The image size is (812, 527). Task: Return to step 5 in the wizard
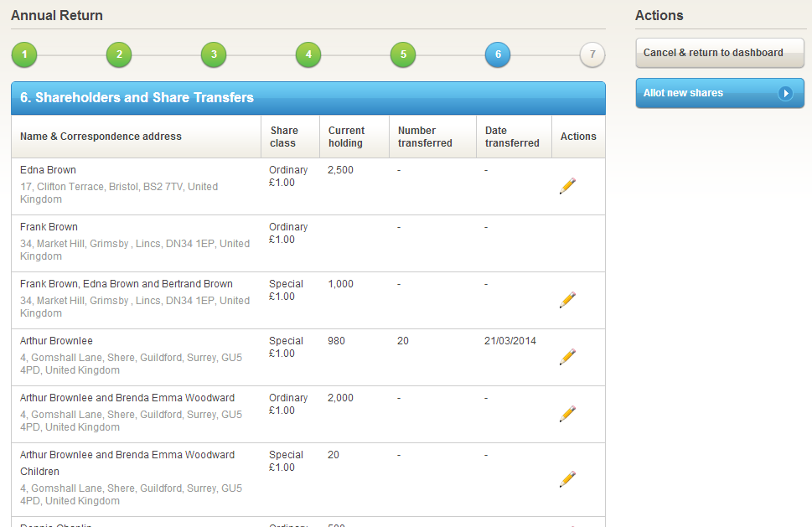[403, 55]
